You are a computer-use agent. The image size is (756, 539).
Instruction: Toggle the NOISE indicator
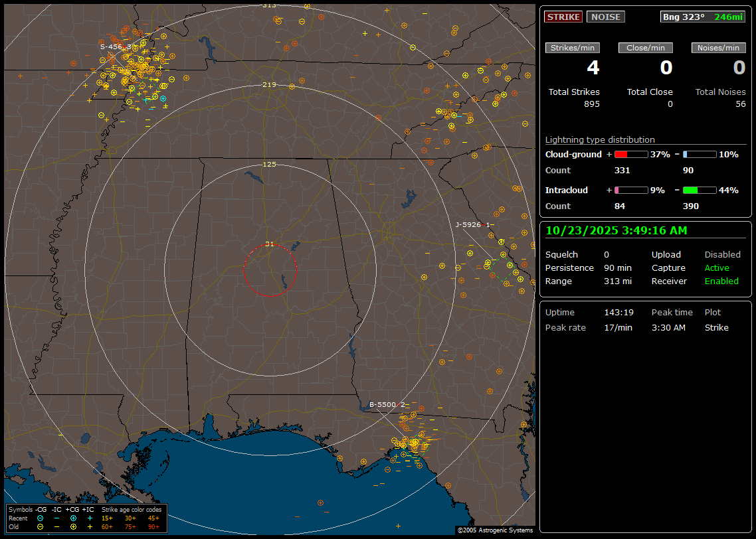605,17
